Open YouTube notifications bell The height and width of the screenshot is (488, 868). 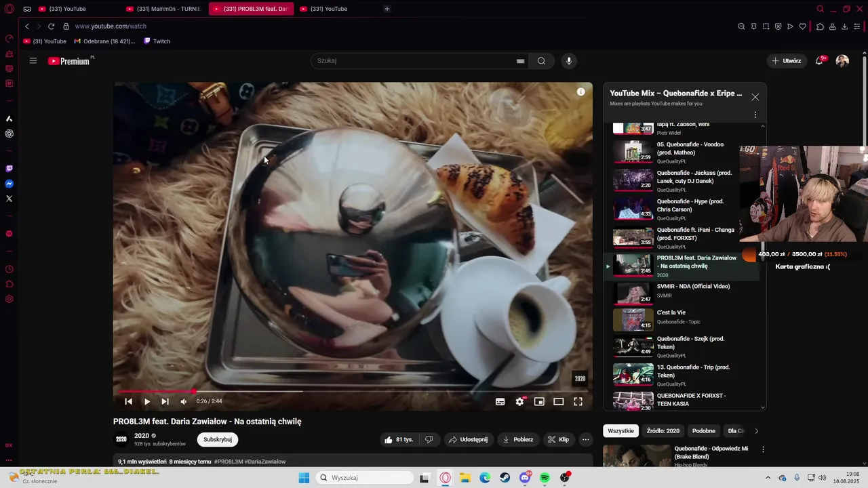point(819,60)
